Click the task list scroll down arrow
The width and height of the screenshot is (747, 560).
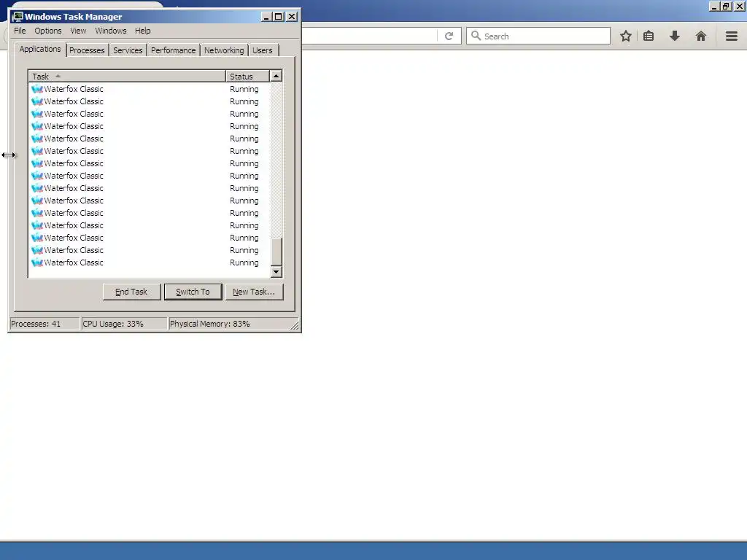pyautogui.click(x=276, y=272)
